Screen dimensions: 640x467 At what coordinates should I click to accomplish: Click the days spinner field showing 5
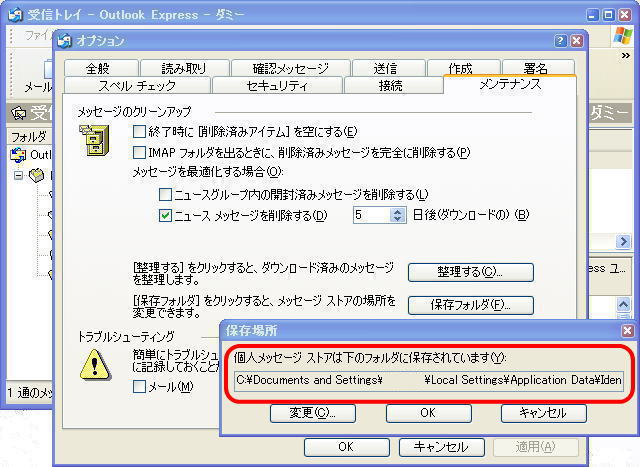[x=371, y=215]
